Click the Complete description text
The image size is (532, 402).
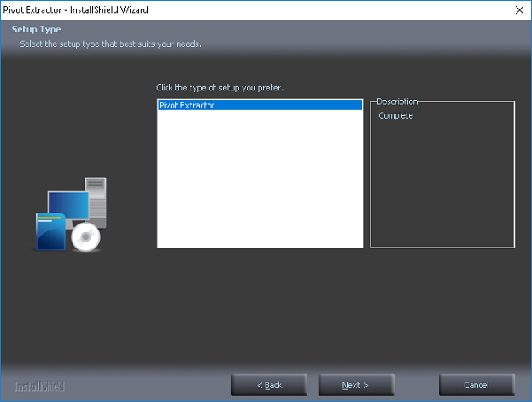pyautogui.click(x=395, y=116)
